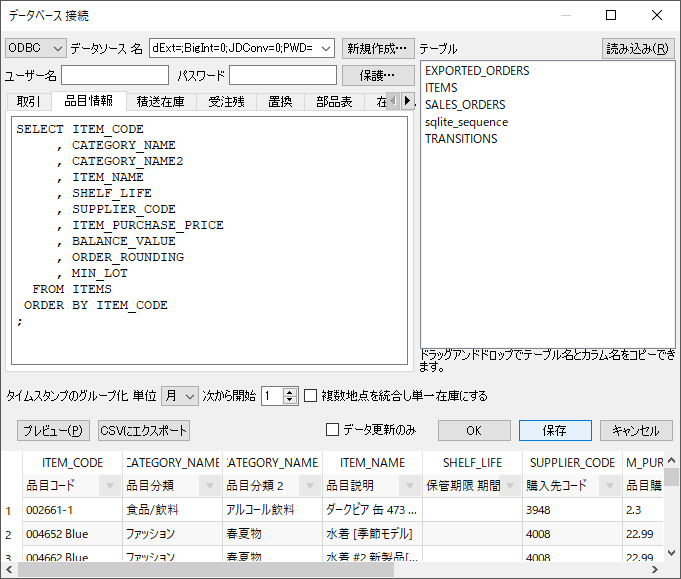Open the 購入先コード column mapping dropdown arrow

[x=610, y=486]
